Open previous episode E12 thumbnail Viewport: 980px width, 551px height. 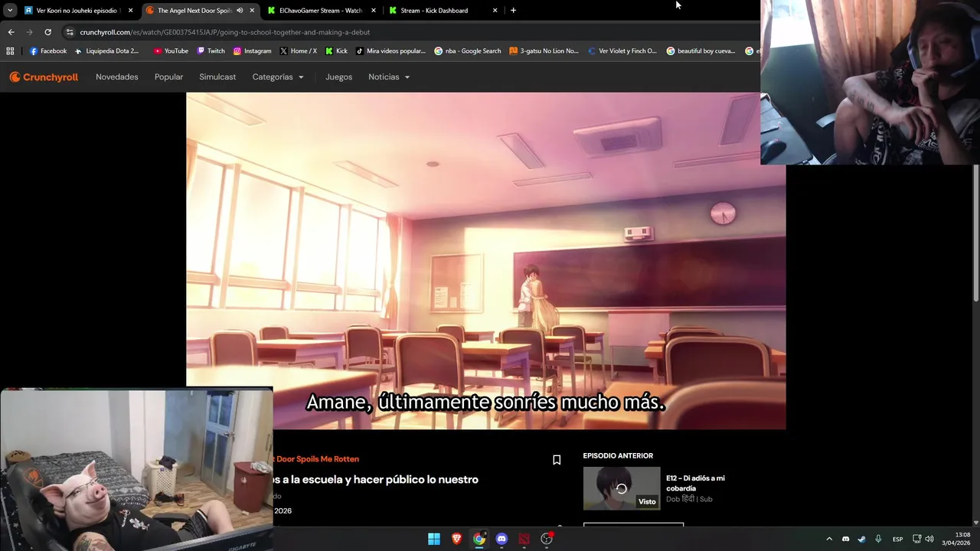click(x=622, y=488)
